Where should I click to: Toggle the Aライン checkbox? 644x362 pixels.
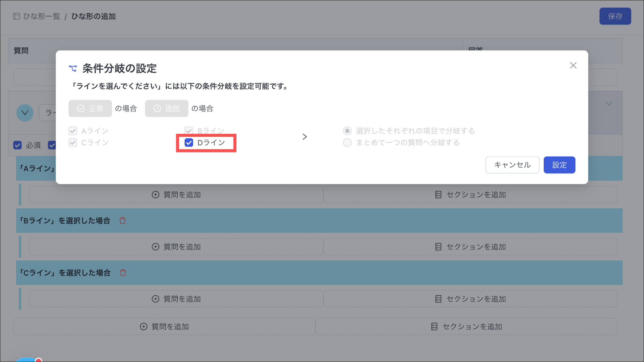(73, 131)
